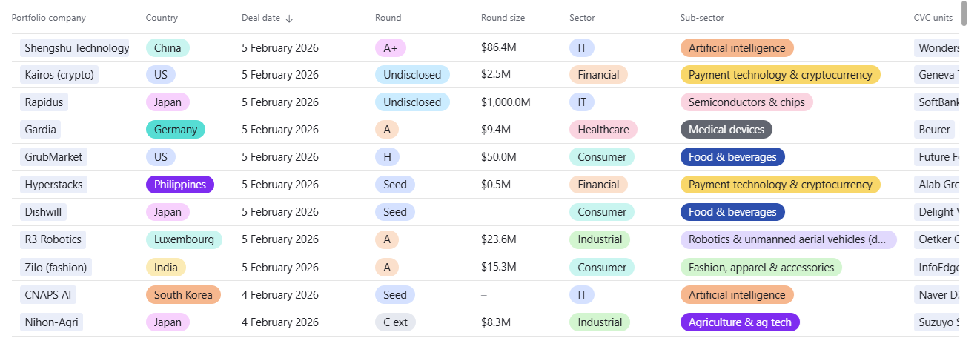Select the Rapidus portfolio company
Screen dimensions: 980x338
tap(44, 102)
